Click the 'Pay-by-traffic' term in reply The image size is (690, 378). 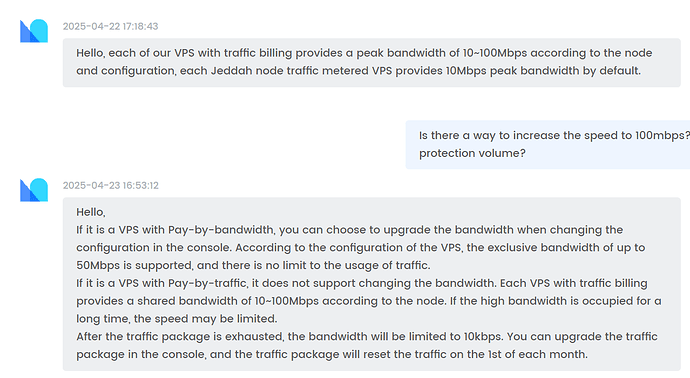(207, 283)
